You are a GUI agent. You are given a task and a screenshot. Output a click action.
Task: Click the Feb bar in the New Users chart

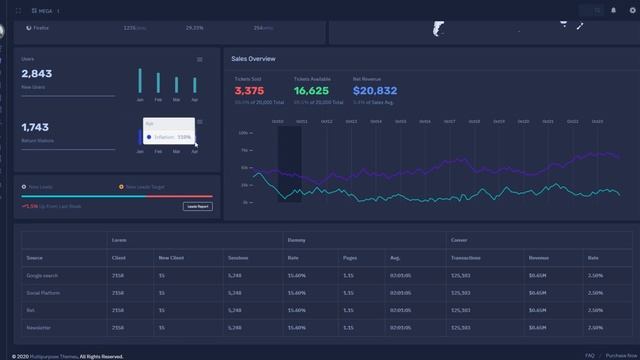(x=158, y=82)
